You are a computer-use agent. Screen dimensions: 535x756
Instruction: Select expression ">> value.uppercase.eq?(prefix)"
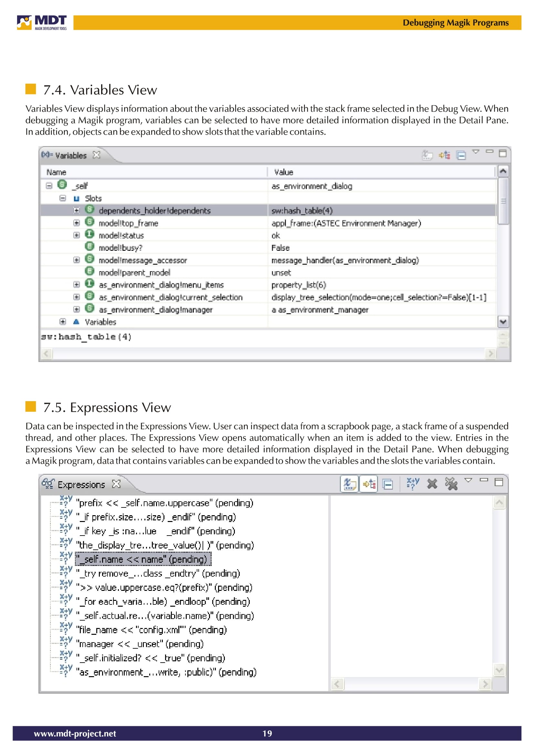pyautogui.click(x=164, y=588)
